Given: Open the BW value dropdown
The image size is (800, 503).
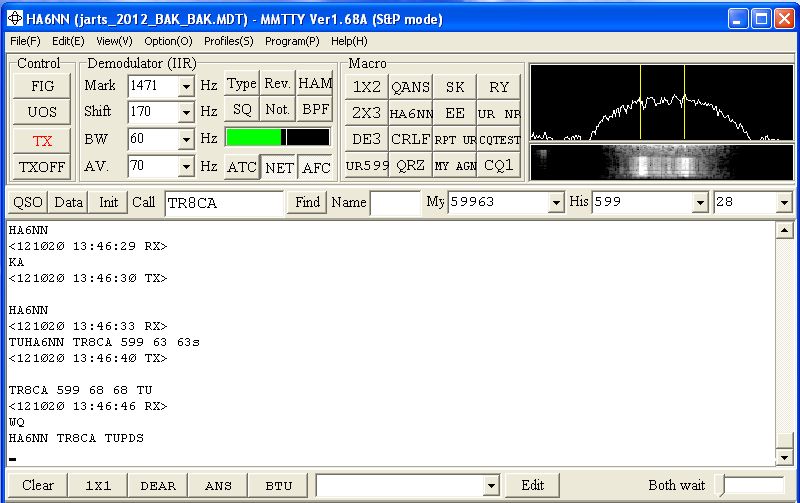Looking at the screenshot, I should click(186, 139).
